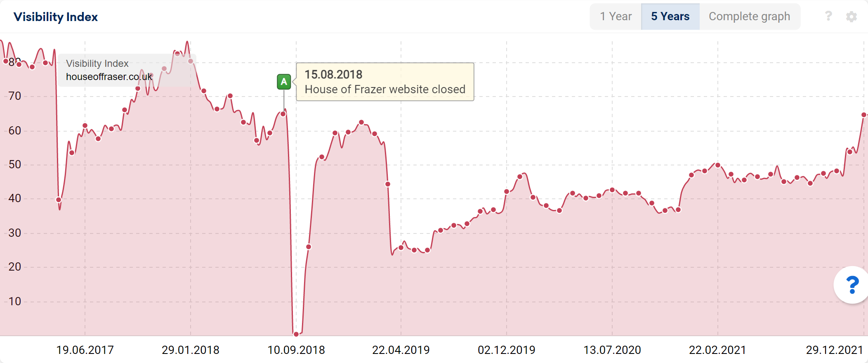This screenshot has height=363, width=868.
Task: Click the 29.01.2018 axis date
Action: (191, 350)
